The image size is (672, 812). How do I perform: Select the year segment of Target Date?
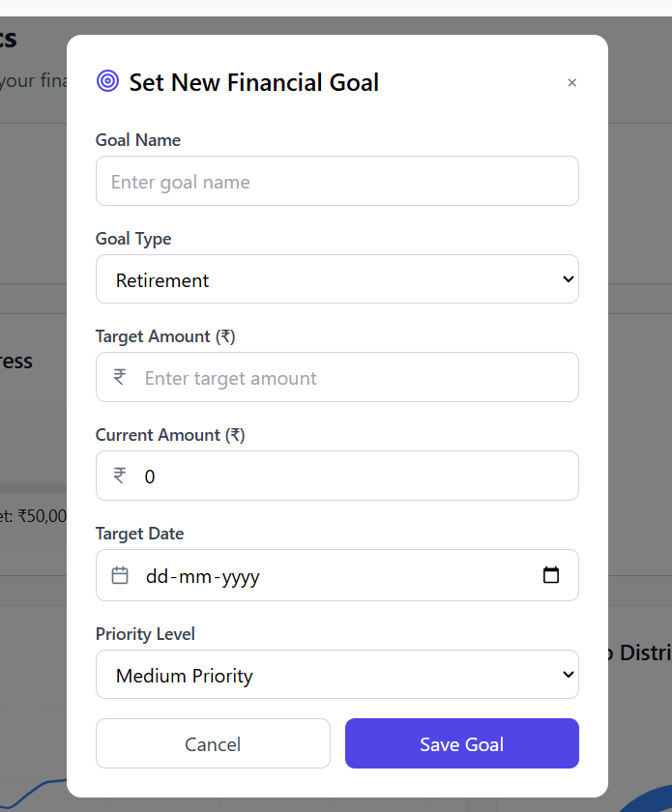coord(241,577)
